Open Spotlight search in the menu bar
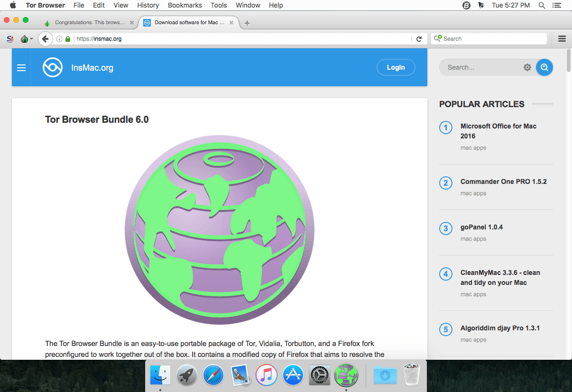 pyautogui.click(x=542, y=5)
